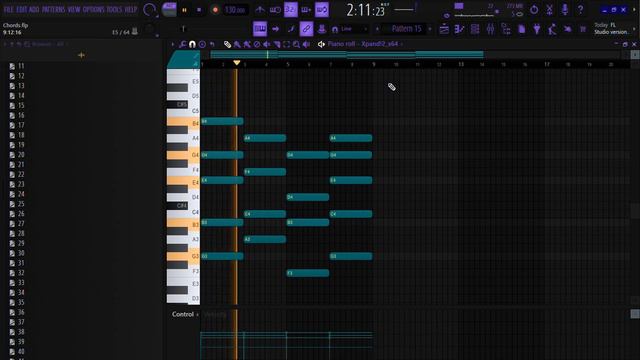The width and height of the screenshot is (640, 360).
Task: Open the news text Today FL Studio version
Action: 611,29
